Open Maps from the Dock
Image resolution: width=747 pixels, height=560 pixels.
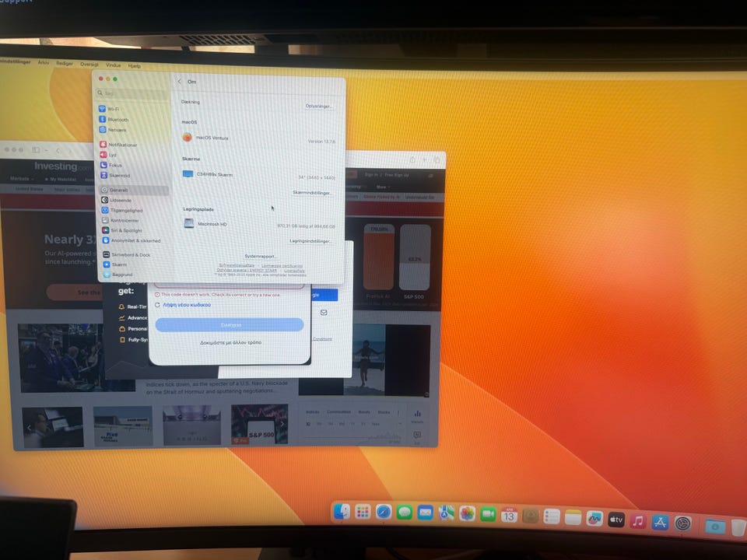point(447,513)
